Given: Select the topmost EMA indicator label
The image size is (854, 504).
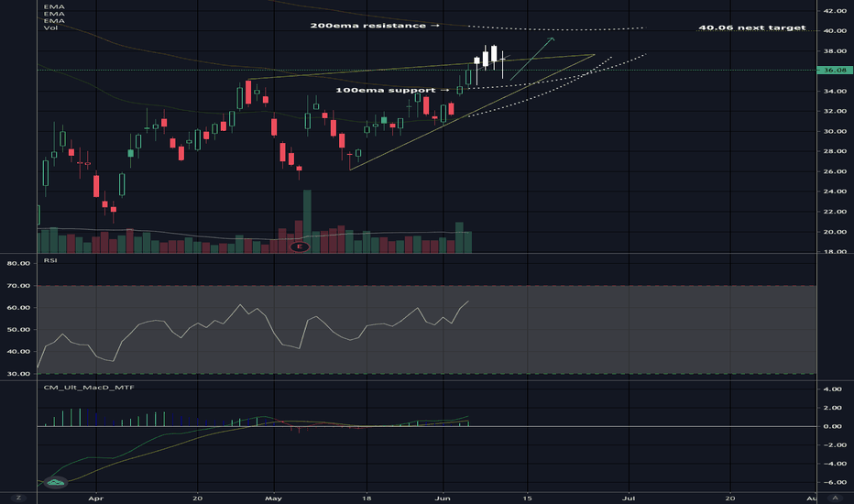Looking at the screenshot, I should pos(54,6).
